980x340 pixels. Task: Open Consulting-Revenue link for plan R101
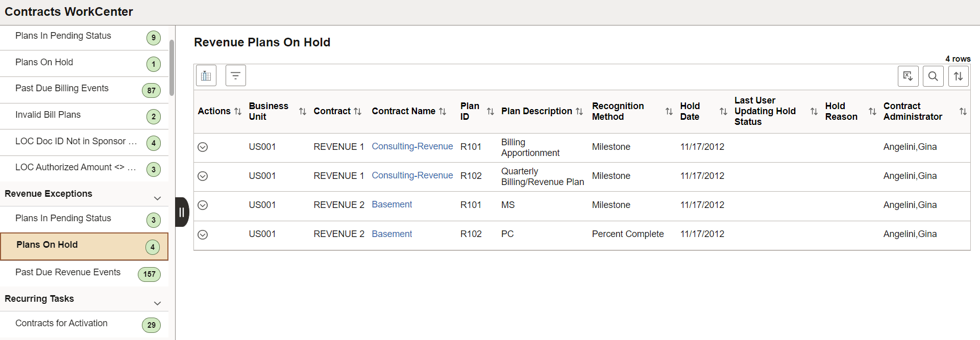pos(412,147)
